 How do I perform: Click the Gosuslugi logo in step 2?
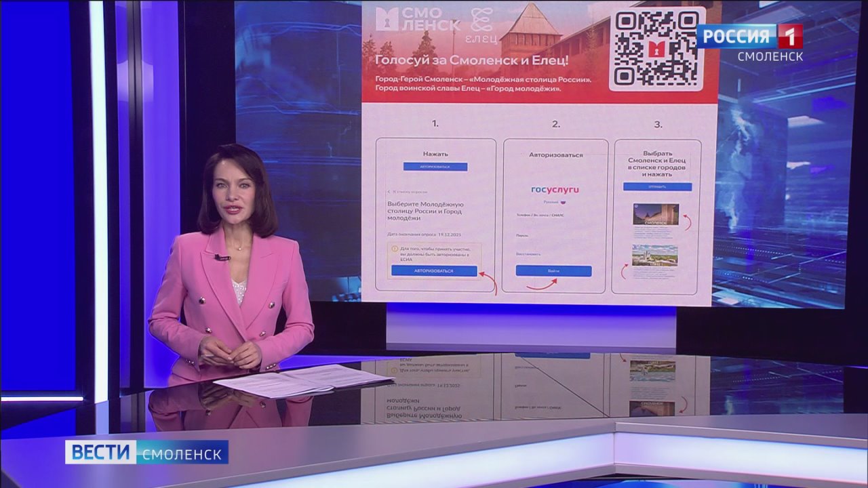555,190
